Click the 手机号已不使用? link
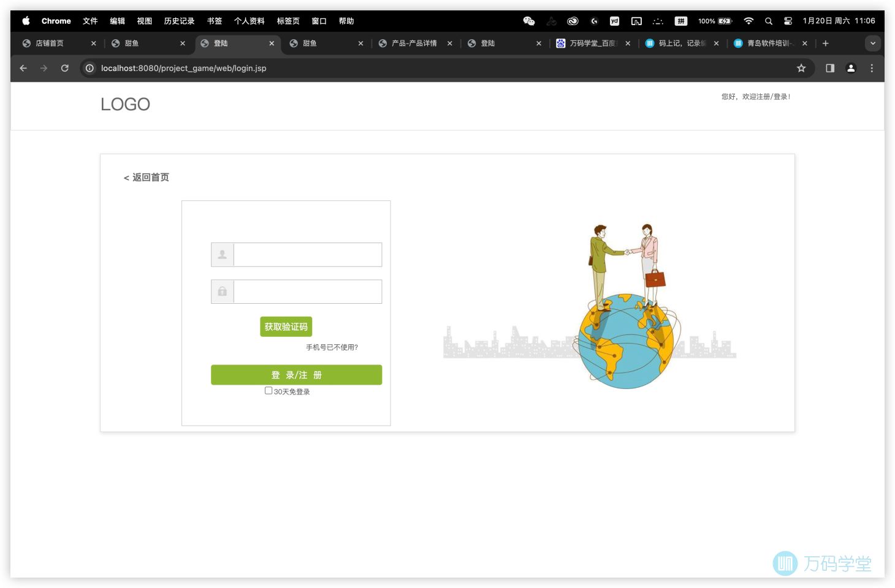The height and width of the screenshot is (588, 895). (x=332, y=347)
